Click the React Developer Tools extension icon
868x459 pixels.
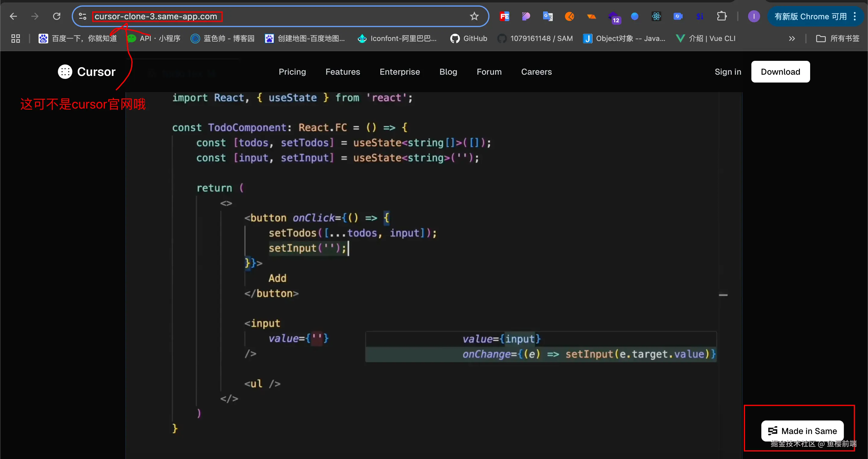(656, 16)
